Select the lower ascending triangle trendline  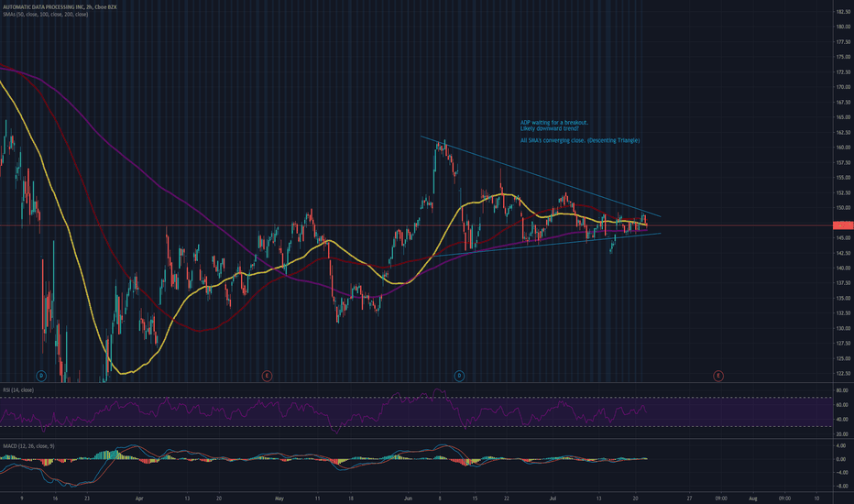547,245
